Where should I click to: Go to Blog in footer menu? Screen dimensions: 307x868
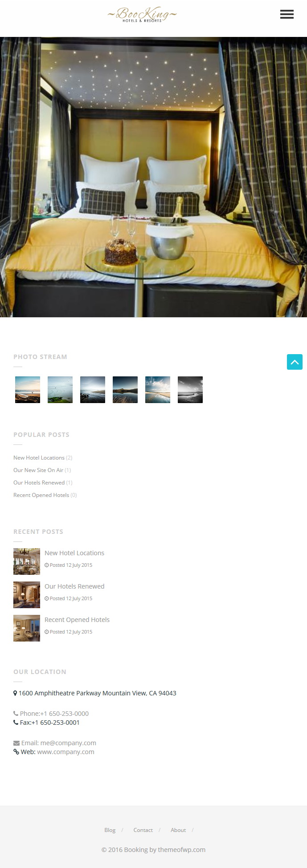110,830
